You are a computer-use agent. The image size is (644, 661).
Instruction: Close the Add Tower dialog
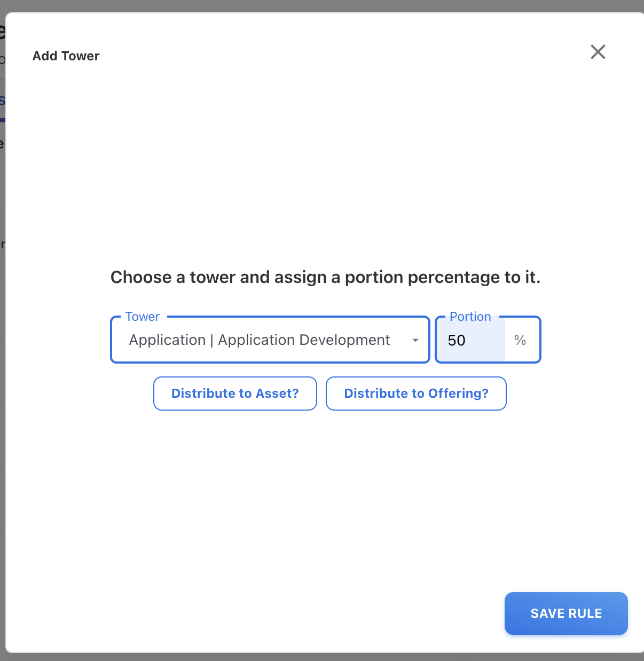click(598, 52)
